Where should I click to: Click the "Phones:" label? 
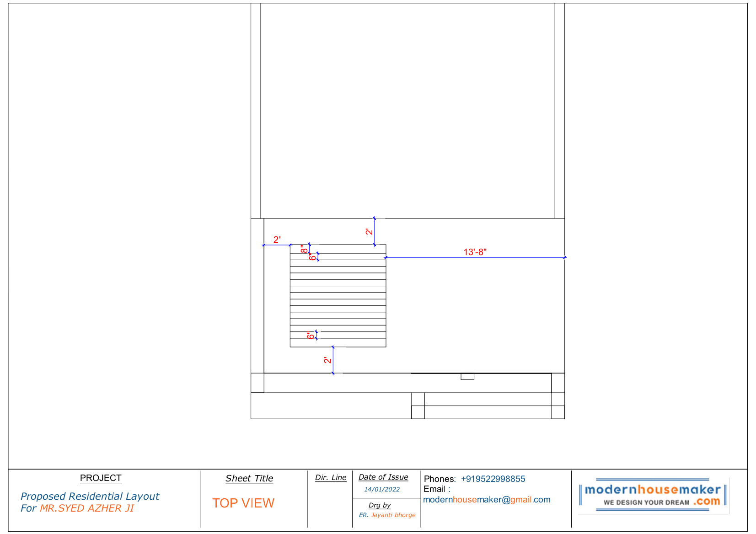pyautogui.click(x=440, y=479)
